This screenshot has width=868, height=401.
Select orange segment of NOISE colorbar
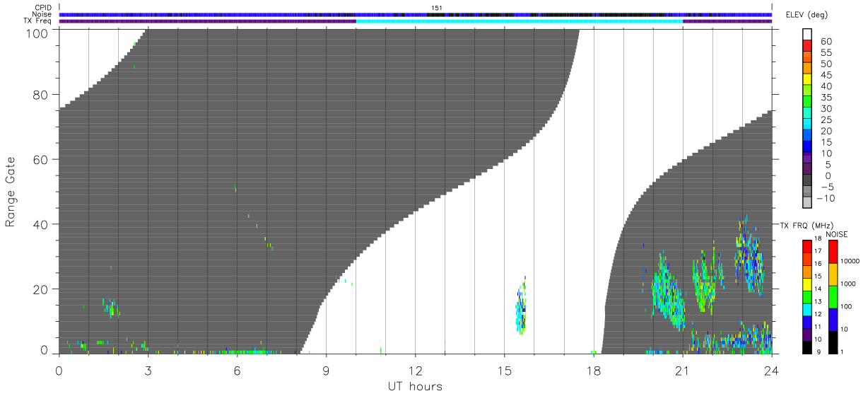(x=833, y=274)
